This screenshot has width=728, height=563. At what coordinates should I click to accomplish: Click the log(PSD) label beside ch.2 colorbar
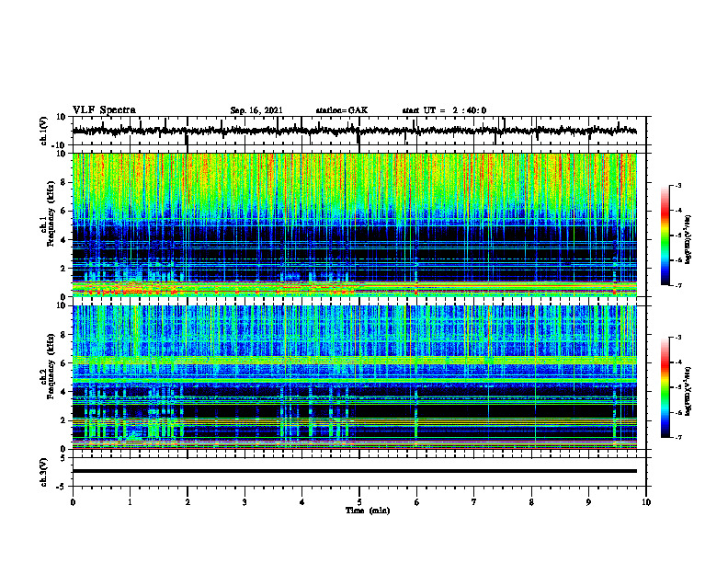click(688, 391)
